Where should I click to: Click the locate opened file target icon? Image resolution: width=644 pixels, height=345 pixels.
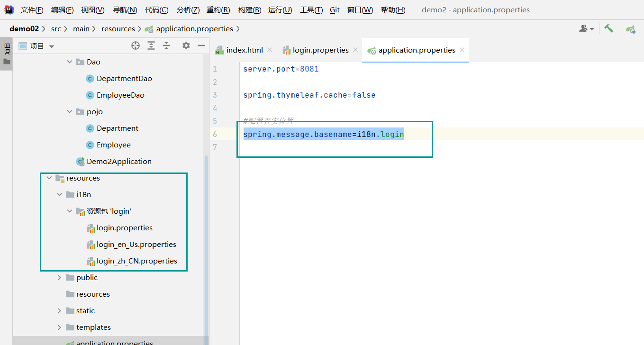(x=136, y=45)
